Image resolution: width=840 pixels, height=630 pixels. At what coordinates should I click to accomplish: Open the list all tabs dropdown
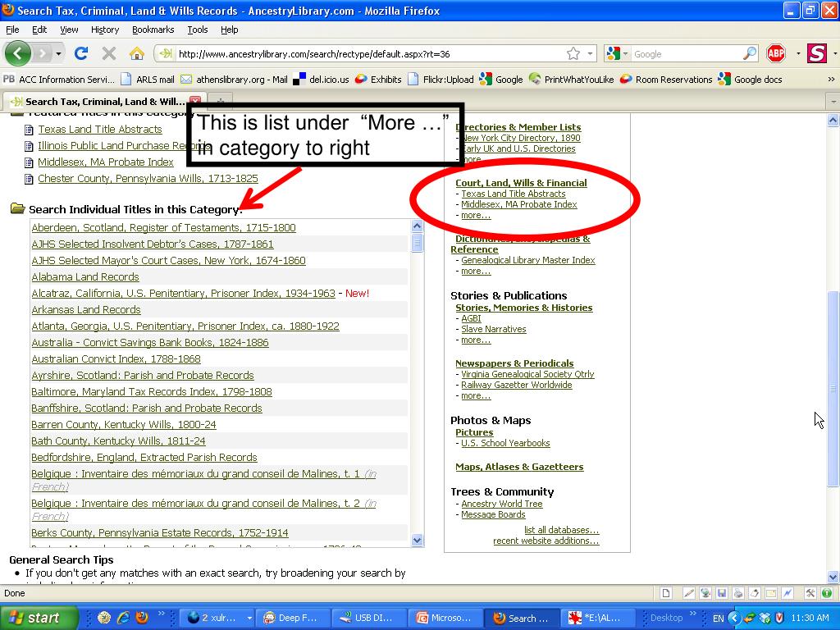(833, 101)
